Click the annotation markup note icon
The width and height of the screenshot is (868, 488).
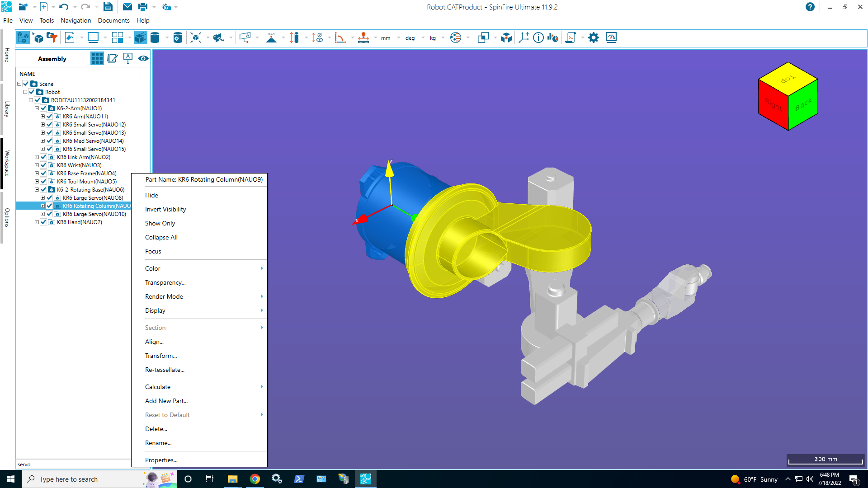(x=245, y=38)
